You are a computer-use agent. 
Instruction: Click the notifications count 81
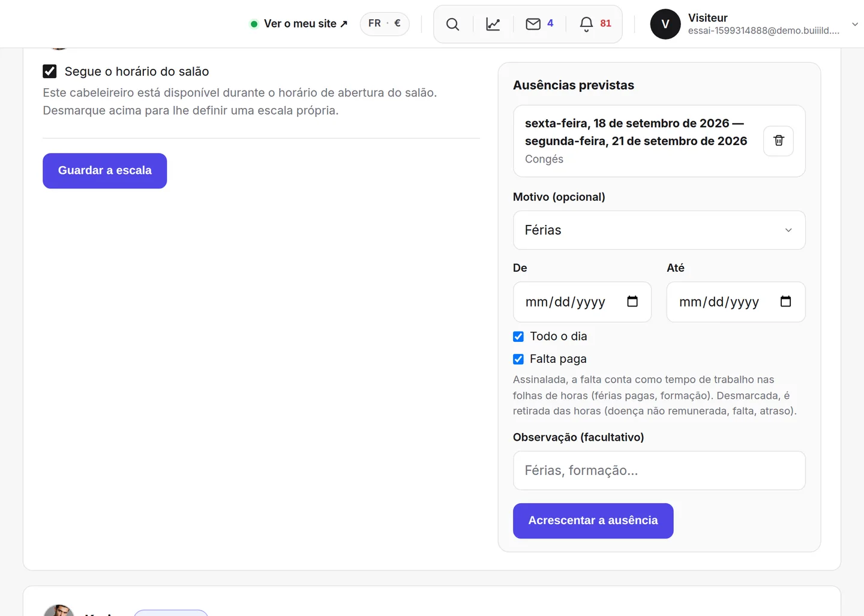point(605,23)
